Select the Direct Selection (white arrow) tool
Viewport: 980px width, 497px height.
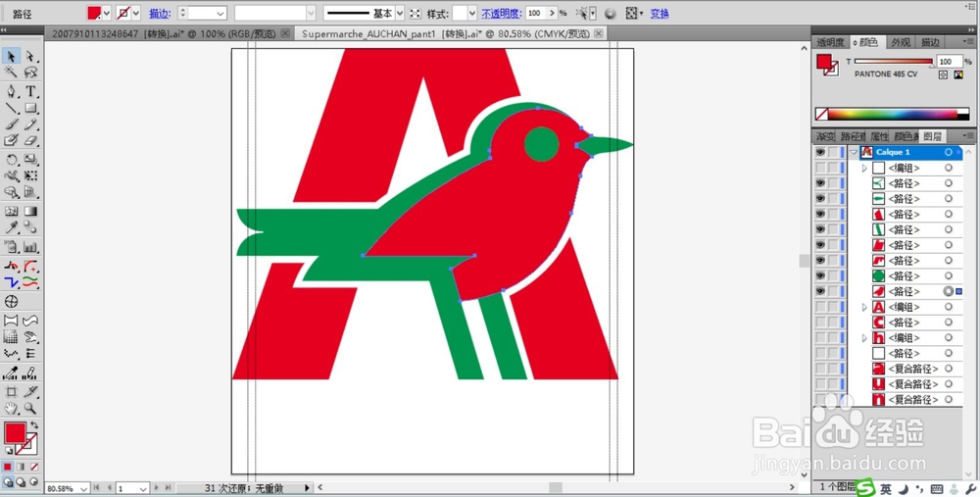(x=30, y=56)
